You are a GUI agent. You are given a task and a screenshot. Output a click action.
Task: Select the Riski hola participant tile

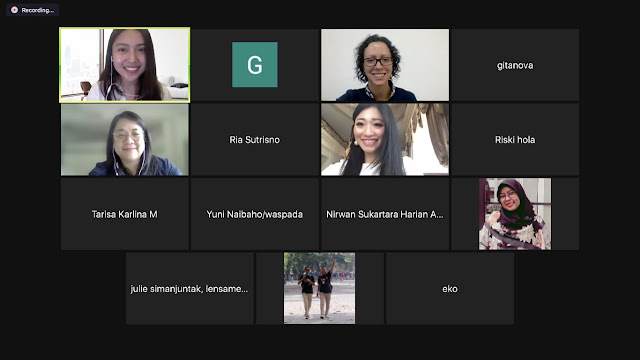click(x=515, y=139)
